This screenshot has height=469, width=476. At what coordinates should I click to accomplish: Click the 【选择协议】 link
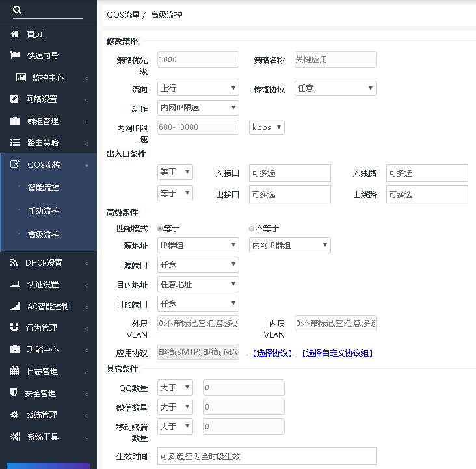click(272, 353)
